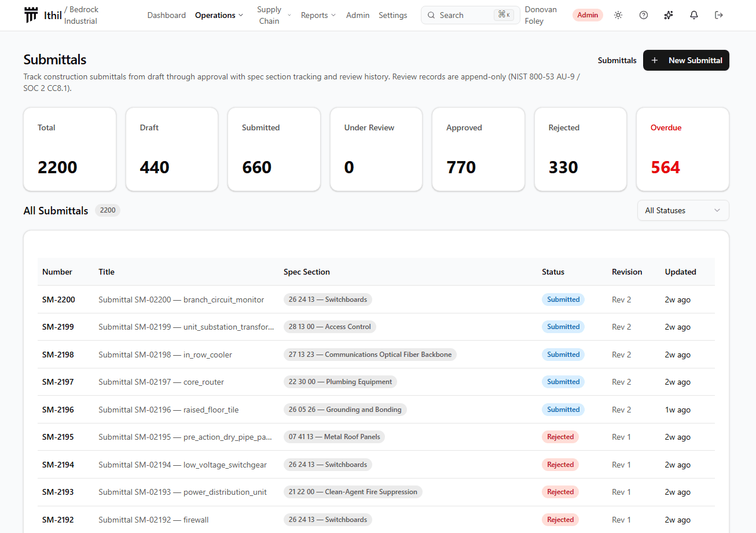Click the Title column header
Screen dimensions: 756x533
point(107,272)
